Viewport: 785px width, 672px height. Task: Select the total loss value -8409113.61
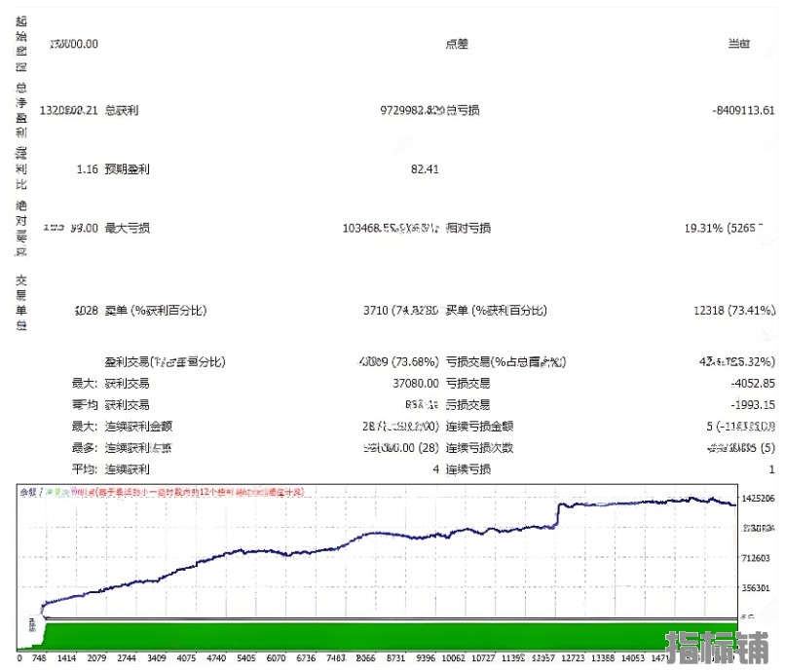(743, 111)
